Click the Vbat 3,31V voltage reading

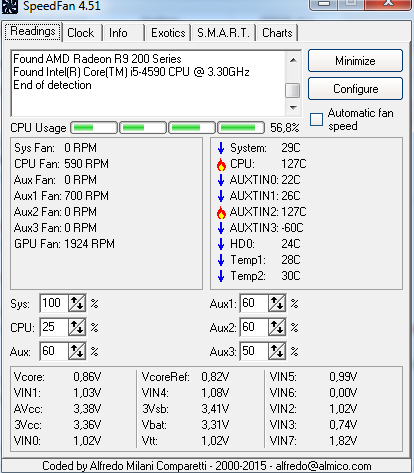pyautogui.click(x=185, y=425)
